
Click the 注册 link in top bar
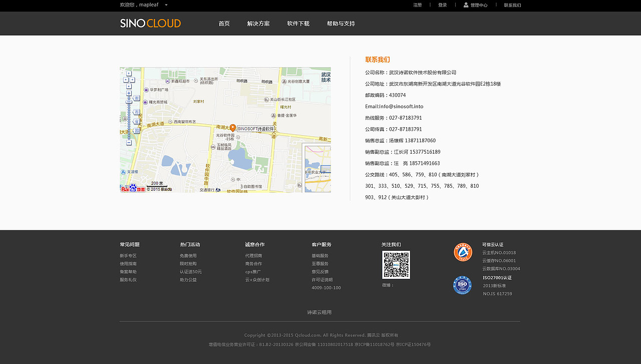(x=418, y=5)
